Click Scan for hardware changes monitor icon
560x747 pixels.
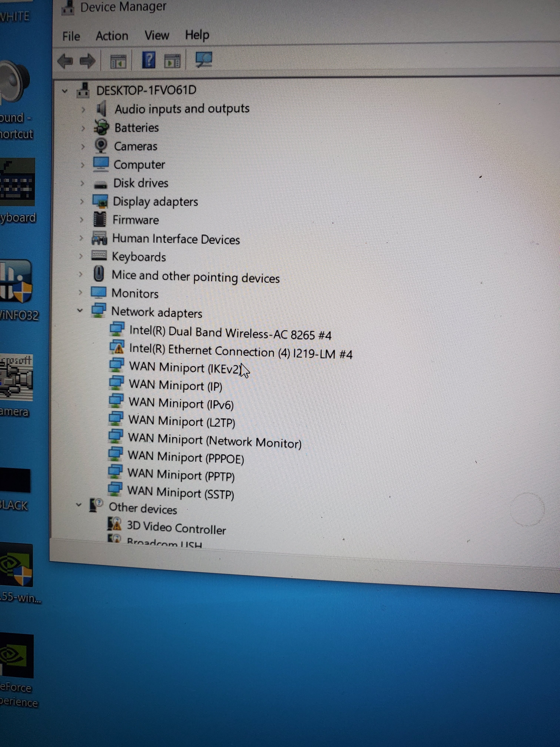coord(204,60)
